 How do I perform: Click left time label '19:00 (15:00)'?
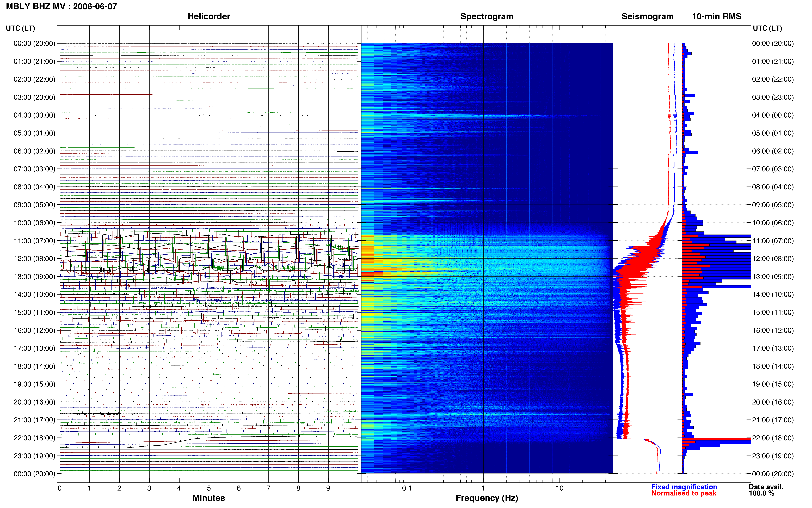pos(34,384)
